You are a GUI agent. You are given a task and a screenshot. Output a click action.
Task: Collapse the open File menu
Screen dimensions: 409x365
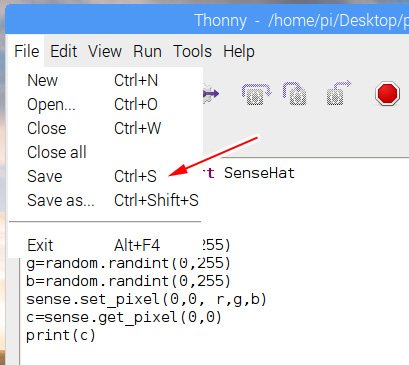pos(27,52)
